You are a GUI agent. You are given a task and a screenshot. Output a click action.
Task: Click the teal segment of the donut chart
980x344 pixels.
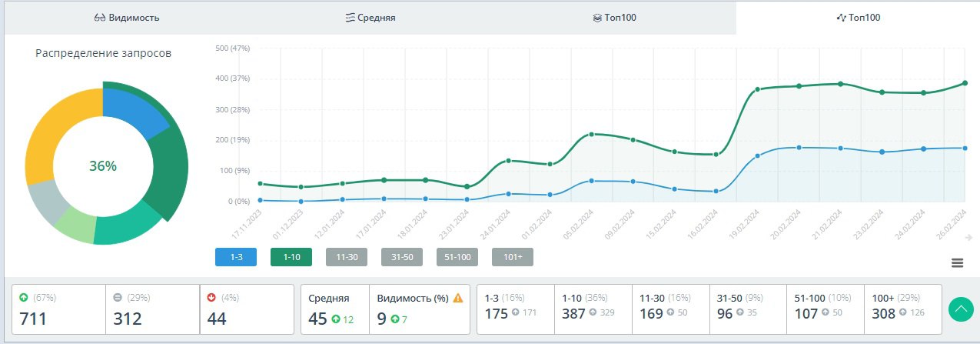pos(127,227)
